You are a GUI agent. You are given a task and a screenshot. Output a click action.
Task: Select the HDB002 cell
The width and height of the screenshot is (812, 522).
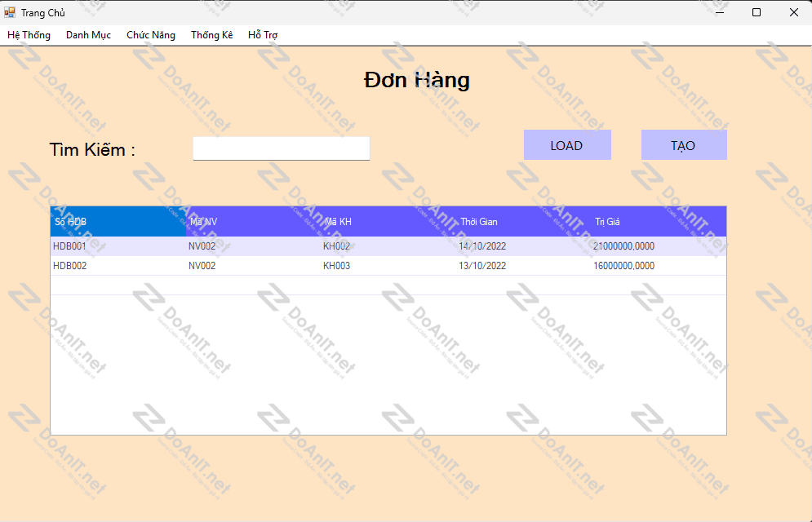point(118,266)
